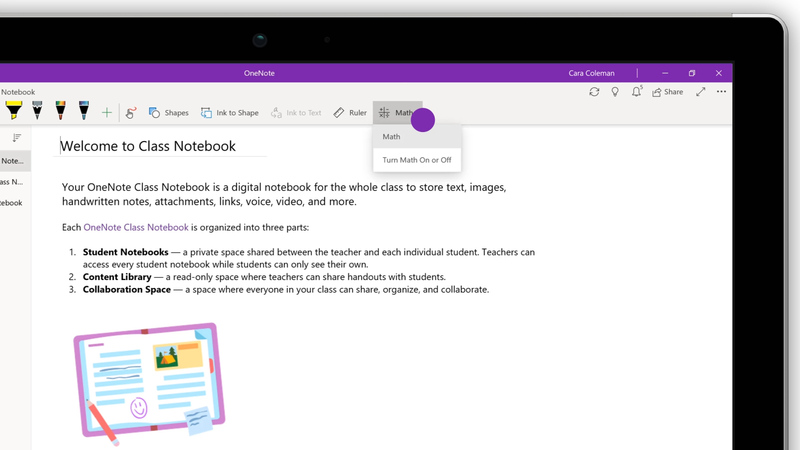Click the sort pages icon in sidebar
This screenshot has height=450, width=800.
[16, 138]
